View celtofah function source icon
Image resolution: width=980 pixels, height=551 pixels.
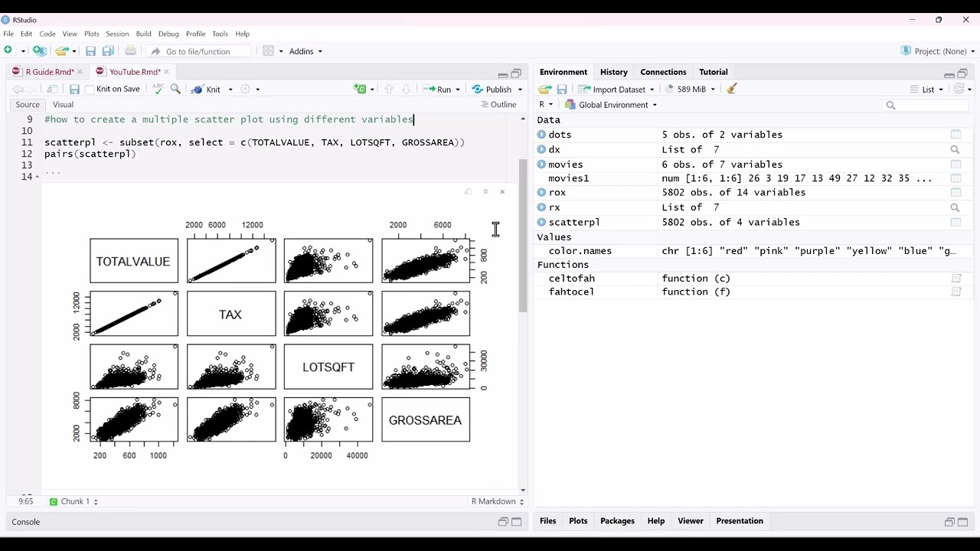(955, 279)
